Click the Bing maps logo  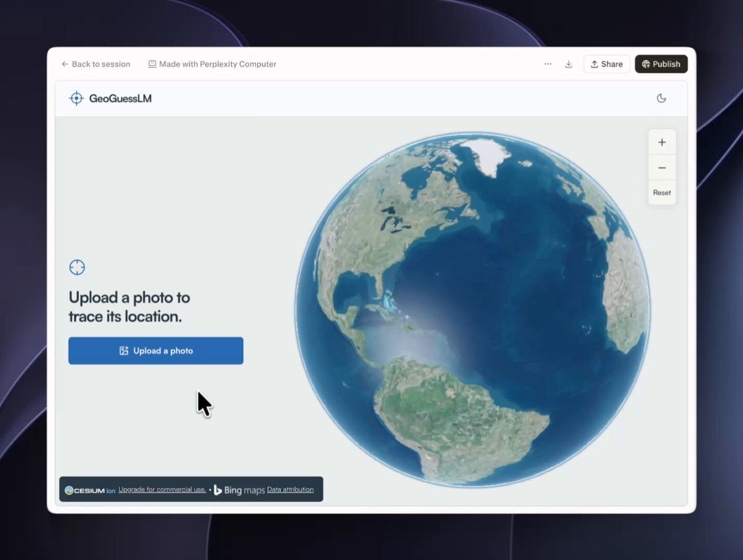239,490
